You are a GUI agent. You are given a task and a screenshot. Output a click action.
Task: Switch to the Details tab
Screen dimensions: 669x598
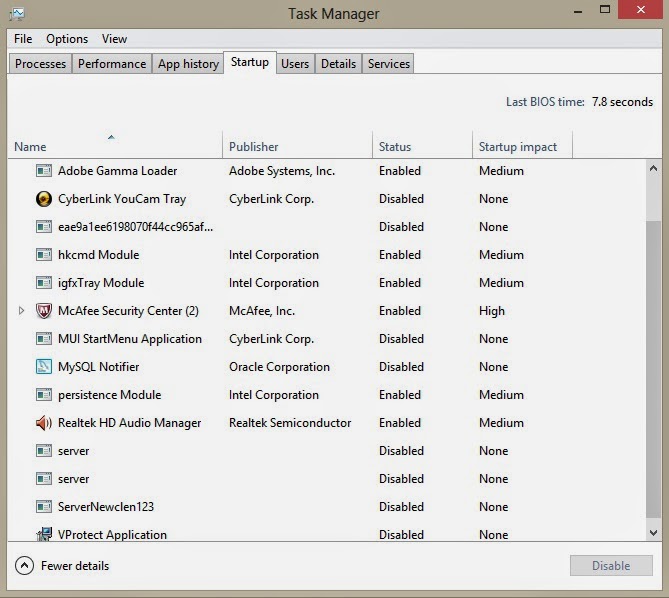click(338, 64)
